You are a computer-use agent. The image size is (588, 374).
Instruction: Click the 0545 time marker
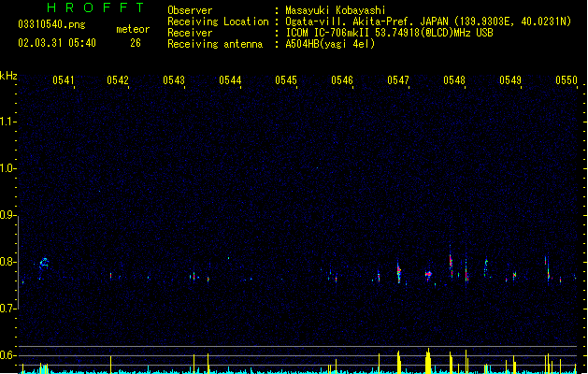[286, 80]
